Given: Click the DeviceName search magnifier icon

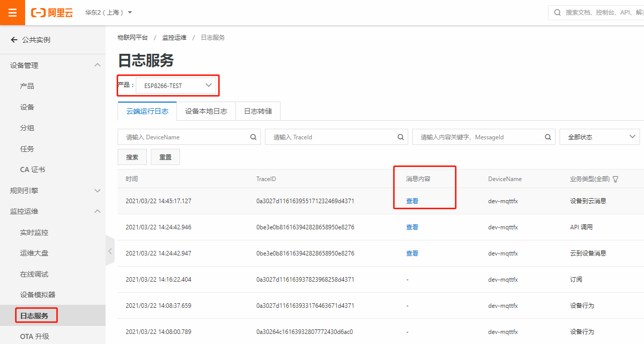Looking at the screenshot, I should tap(253, 137).
